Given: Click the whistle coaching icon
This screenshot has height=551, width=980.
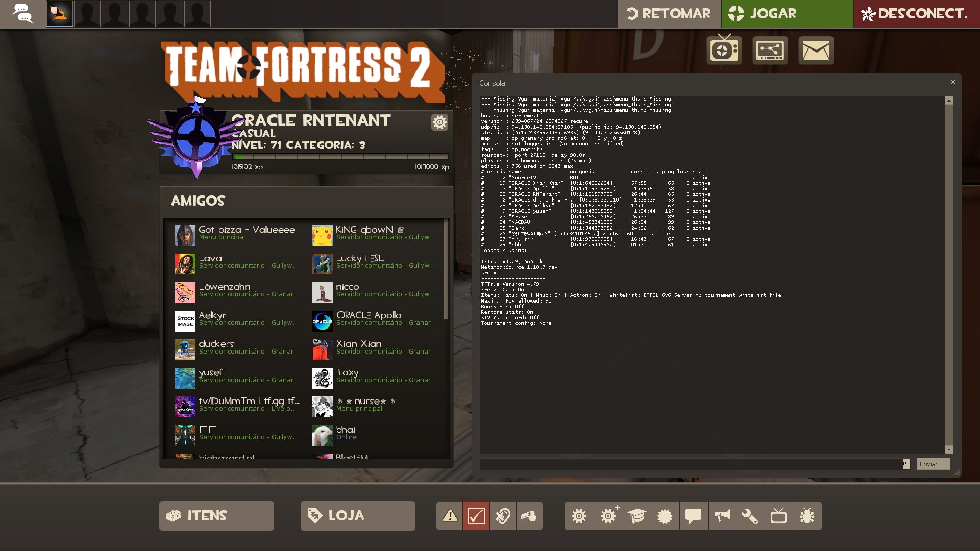Looking at the screenshot, I should 529,516.
